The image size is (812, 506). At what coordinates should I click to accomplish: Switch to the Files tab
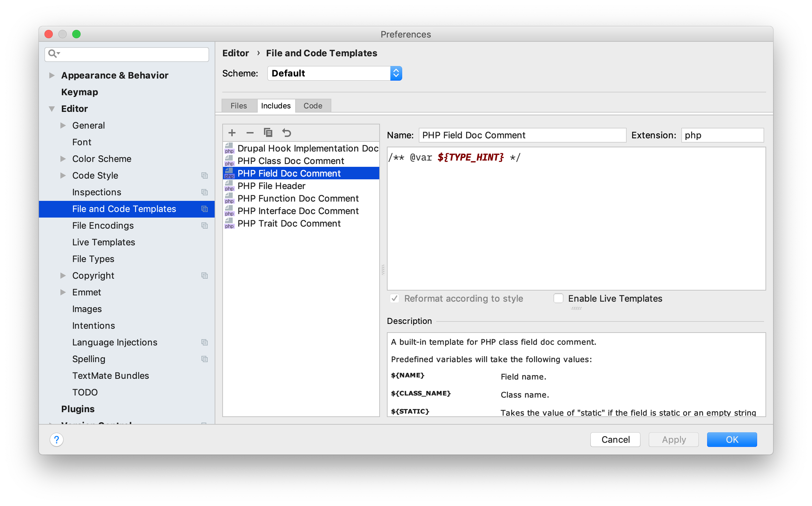pyautogui.click(x=239, y=106)
